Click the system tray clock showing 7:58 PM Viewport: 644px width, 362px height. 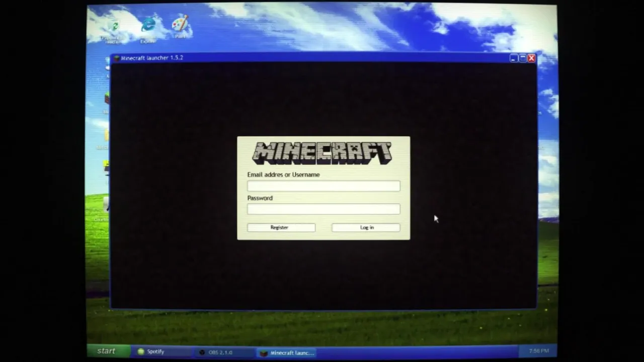(538, 351)
